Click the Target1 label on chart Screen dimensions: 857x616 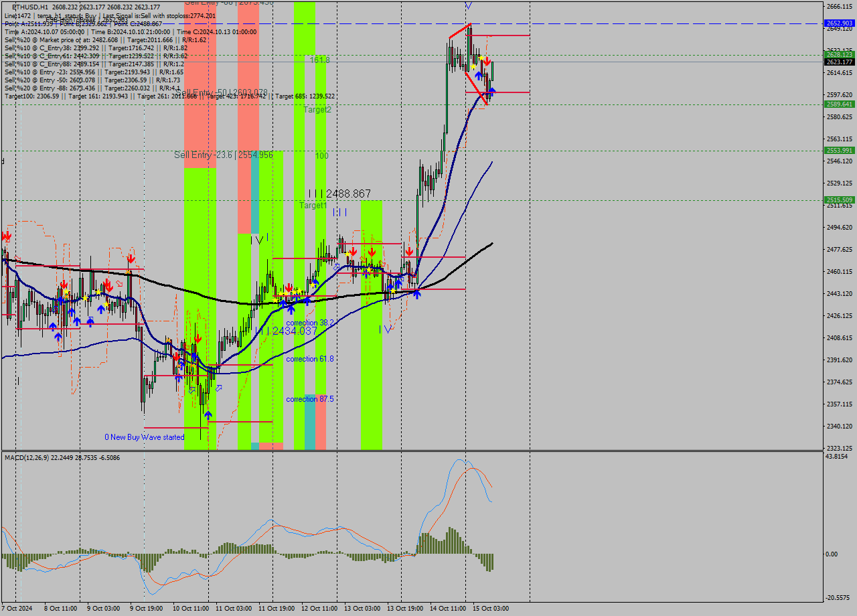coord(313,206)
